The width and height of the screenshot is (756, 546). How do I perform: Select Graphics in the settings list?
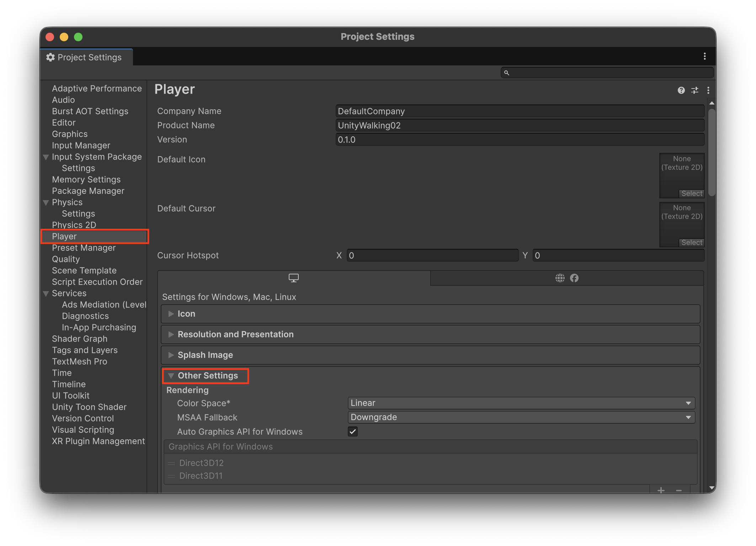tap(70, 134)
